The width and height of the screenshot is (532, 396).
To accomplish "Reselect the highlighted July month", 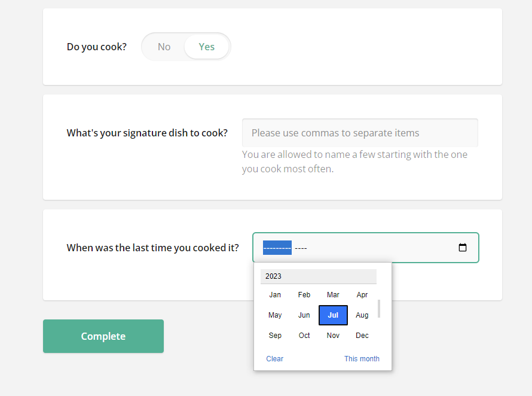I will click(x=333, y=315).
